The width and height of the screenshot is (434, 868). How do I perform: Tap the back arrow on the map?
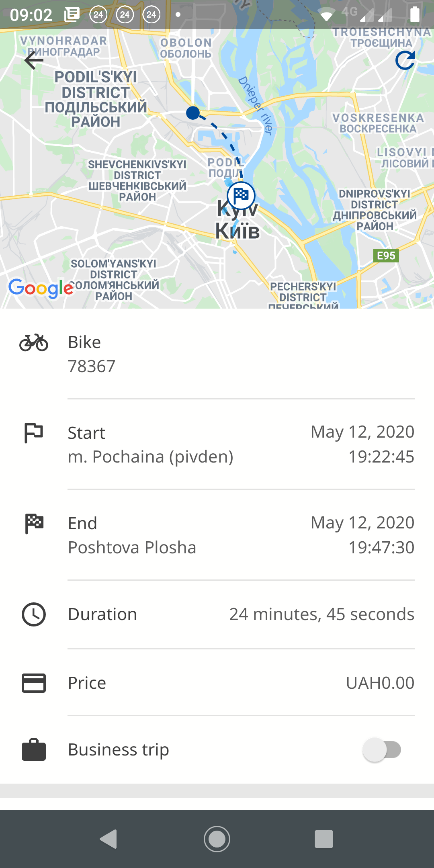pyautogui.click(x=34, y=61)
